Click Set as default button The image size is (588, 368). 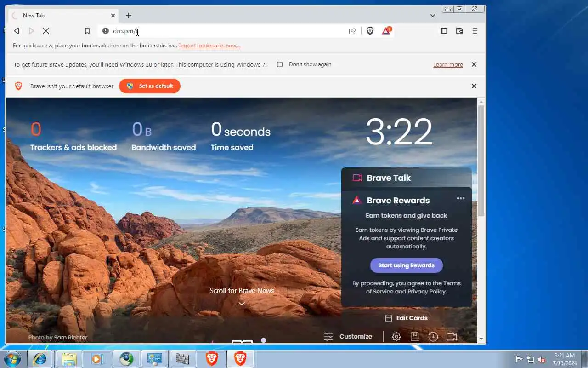coord(150,86)
